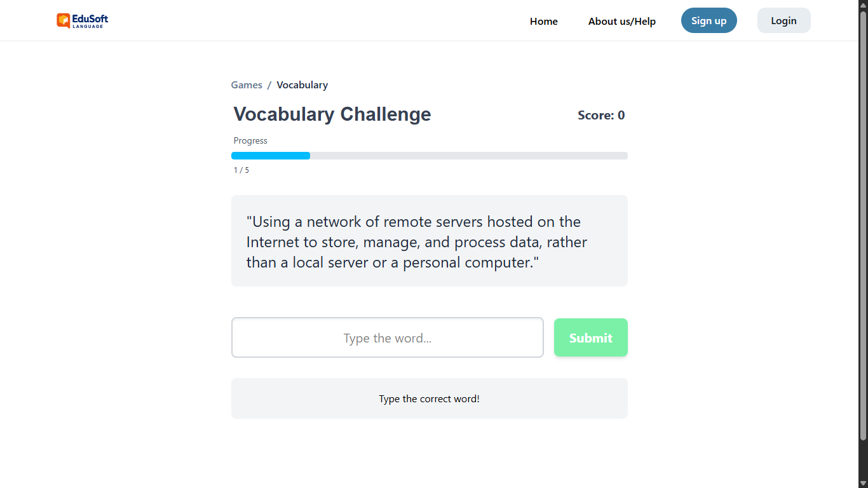Navigate to Games breadcrumb link
868x488 pixels.
(x=247, y=85)
